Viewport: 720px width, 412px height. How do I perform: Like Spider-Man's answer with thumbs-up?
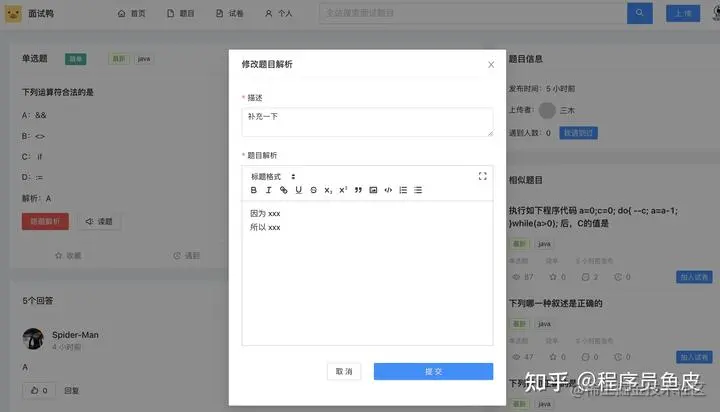point(39,390)
